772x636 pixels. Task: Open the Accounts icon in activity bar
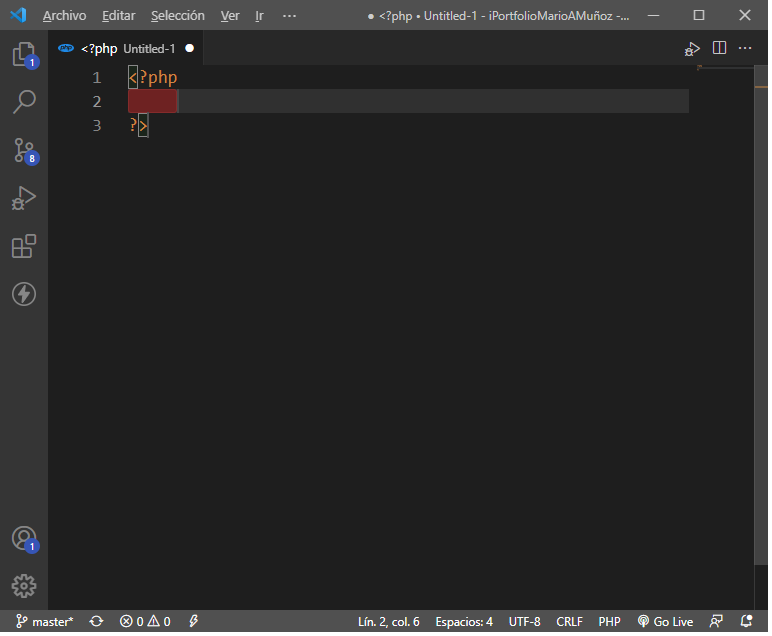click(24, 538)
